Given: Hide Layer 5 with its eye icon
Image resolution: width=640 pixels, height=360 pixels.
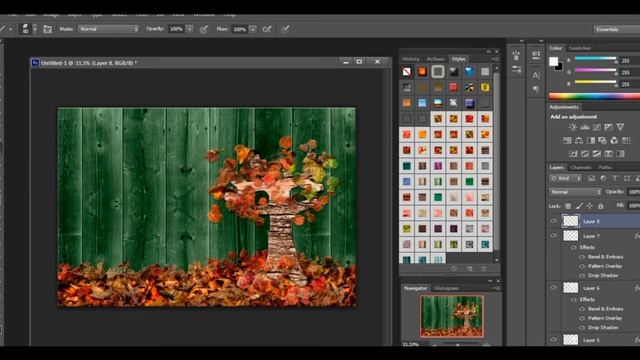Looking at the screenshot, I should click(x=553, y=340).
